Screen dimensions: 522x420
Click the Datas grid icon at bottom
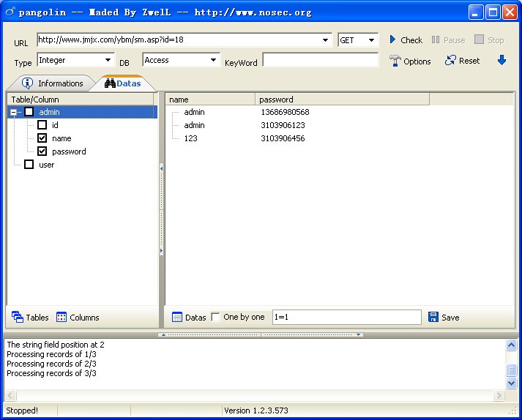177,317
